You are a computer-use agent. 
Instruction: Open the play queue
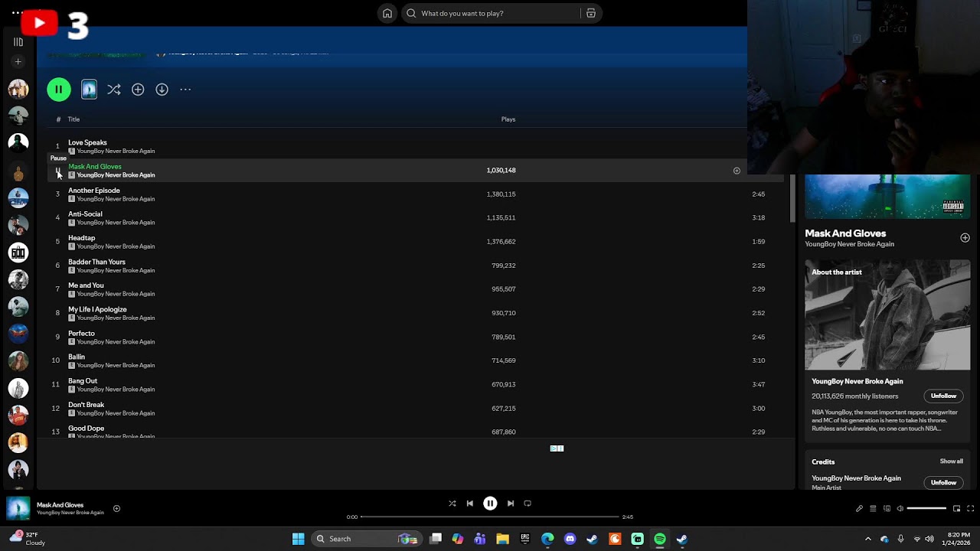pyautogui.click(x=873, y=508)
